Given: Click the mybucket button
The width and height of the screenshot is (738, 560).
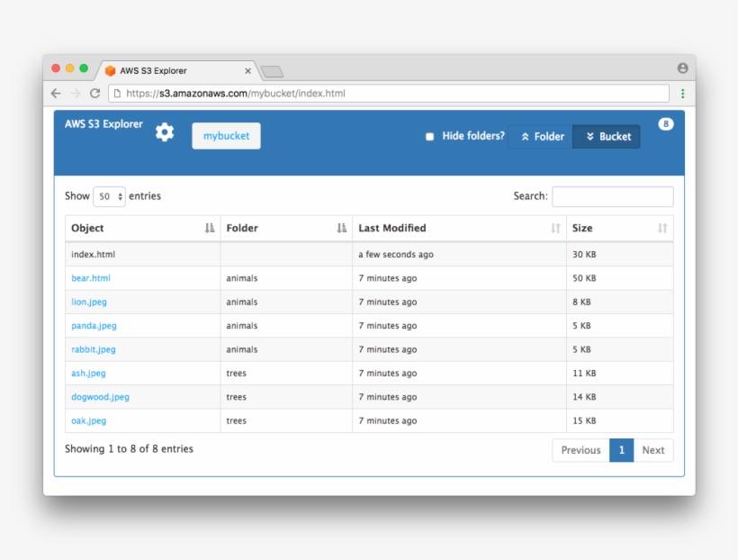Looking at the screenshot, I should pos(226,136).
